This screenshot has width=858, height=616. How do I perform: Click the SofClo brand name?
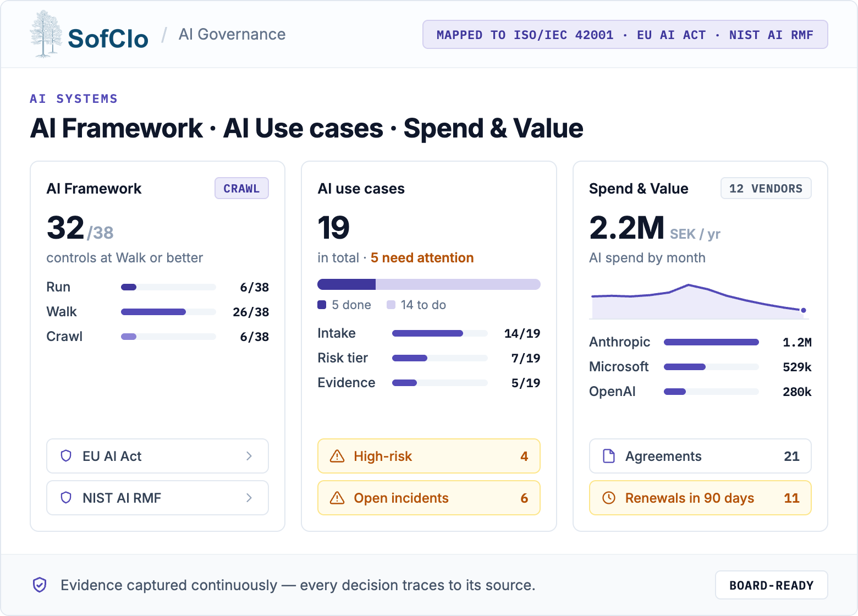coord(108,38)
